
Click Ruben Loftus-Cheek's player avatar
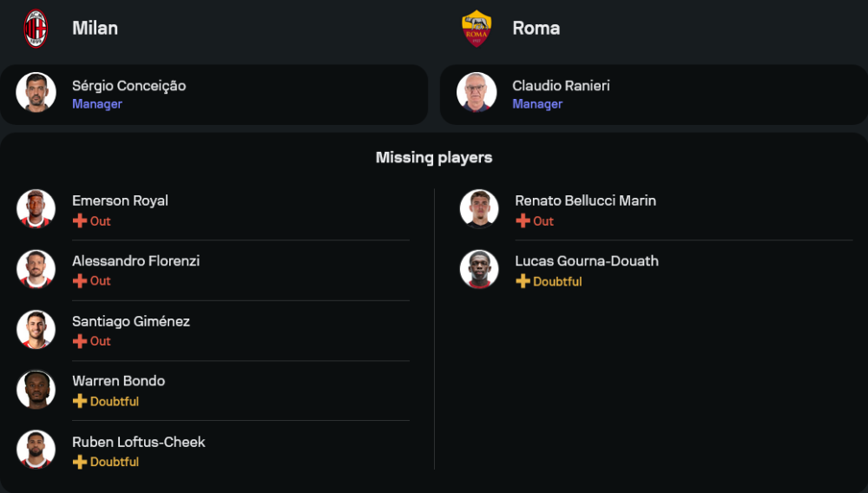tap(36, 450)
